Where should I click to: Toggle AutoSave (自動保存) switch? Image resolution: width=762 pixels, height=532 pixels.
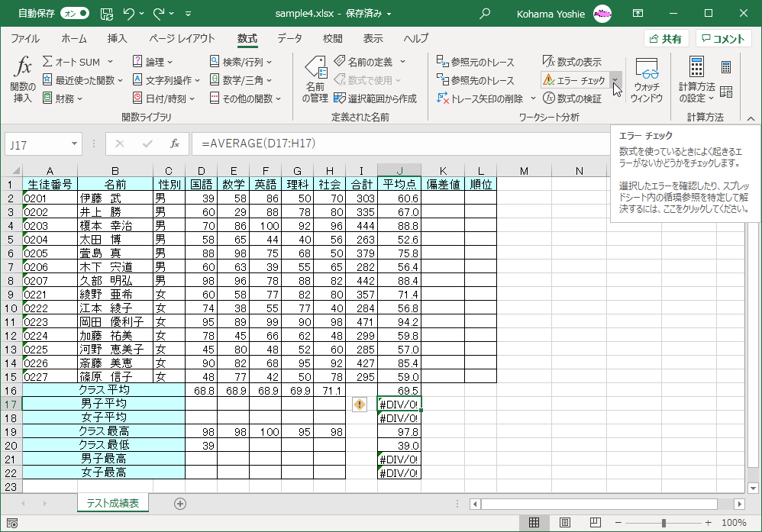(x=75, y=14)
